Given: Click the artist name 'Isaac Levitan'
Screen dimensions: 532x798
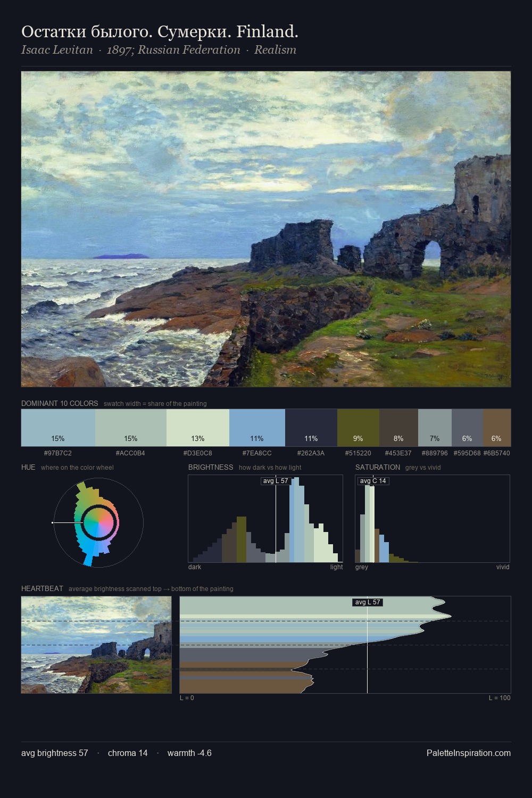Looking at the screenshot, I should [57, 50].
